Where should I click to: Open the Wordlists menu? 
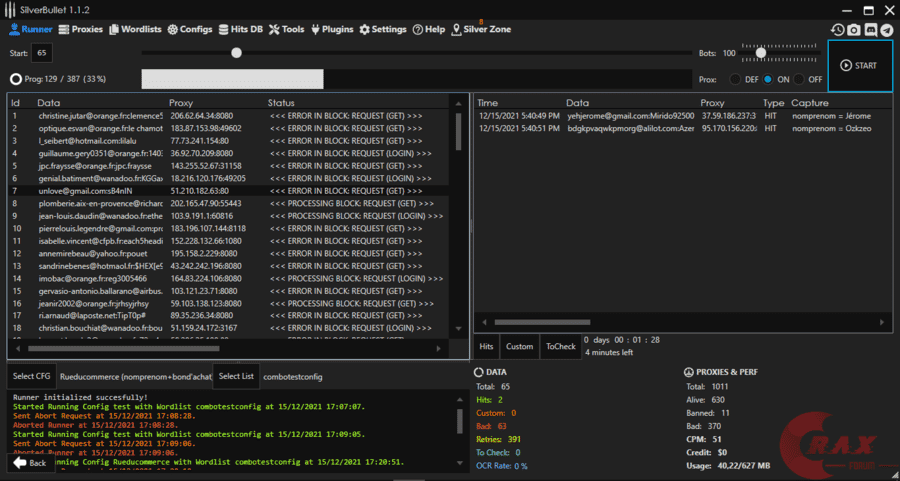[135, 30]
